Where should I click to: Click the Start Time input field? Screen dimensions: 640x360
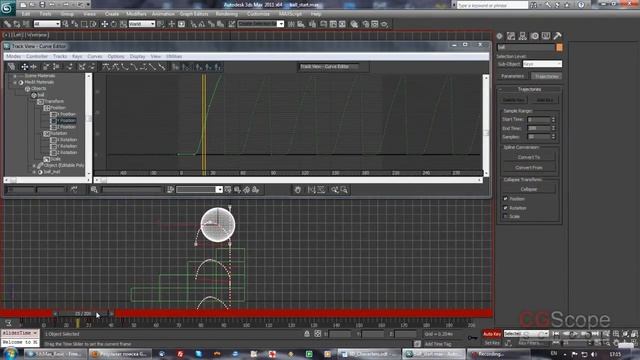point(539,120)
